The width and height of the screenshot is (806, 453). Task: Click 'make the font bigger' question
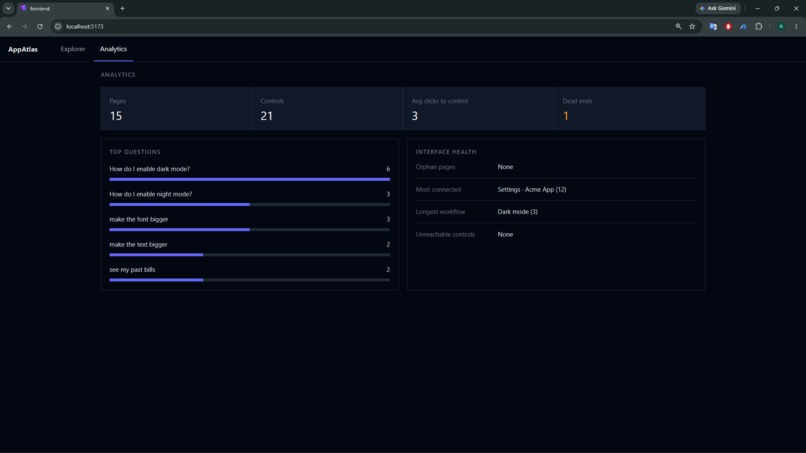(x=139, y=219)
